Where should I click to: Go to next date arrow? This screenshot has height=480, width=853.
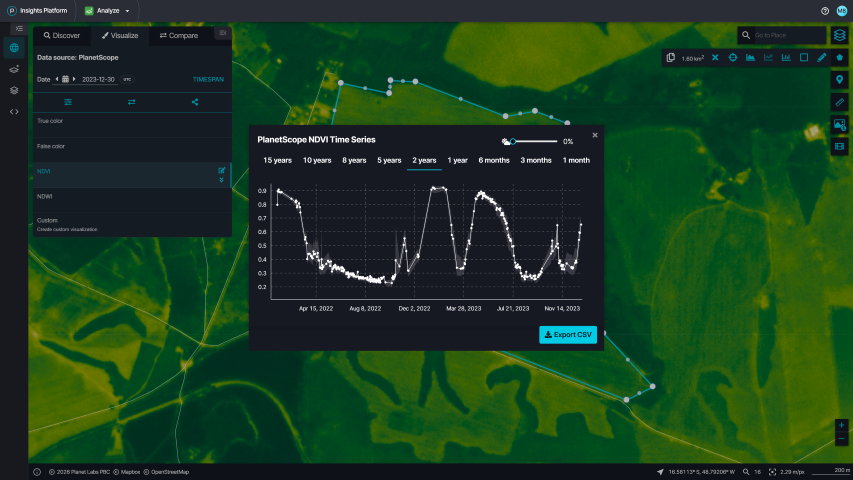(74, 79)
